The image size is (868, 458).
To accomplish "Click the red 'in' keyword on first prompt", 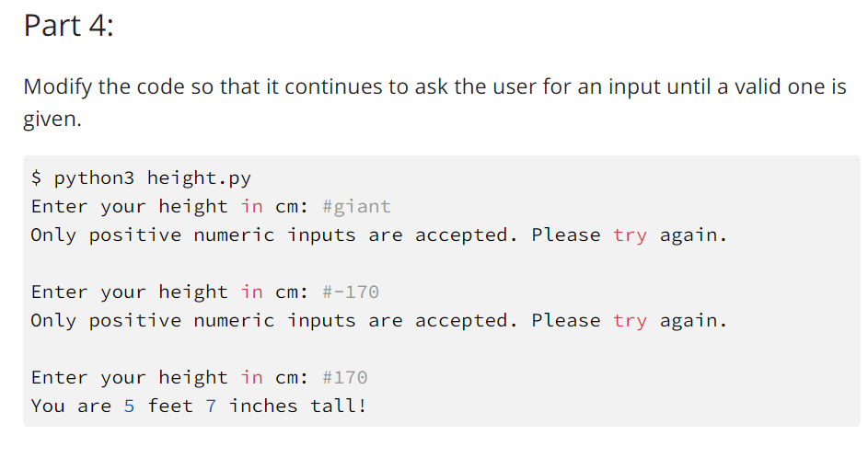I will click(252, 206).
